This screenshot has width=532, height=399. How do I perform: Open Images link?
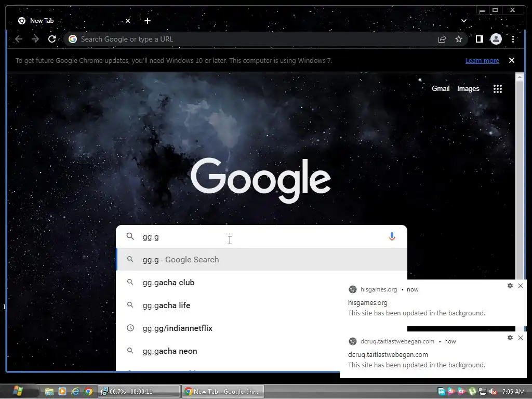[468, 88]
